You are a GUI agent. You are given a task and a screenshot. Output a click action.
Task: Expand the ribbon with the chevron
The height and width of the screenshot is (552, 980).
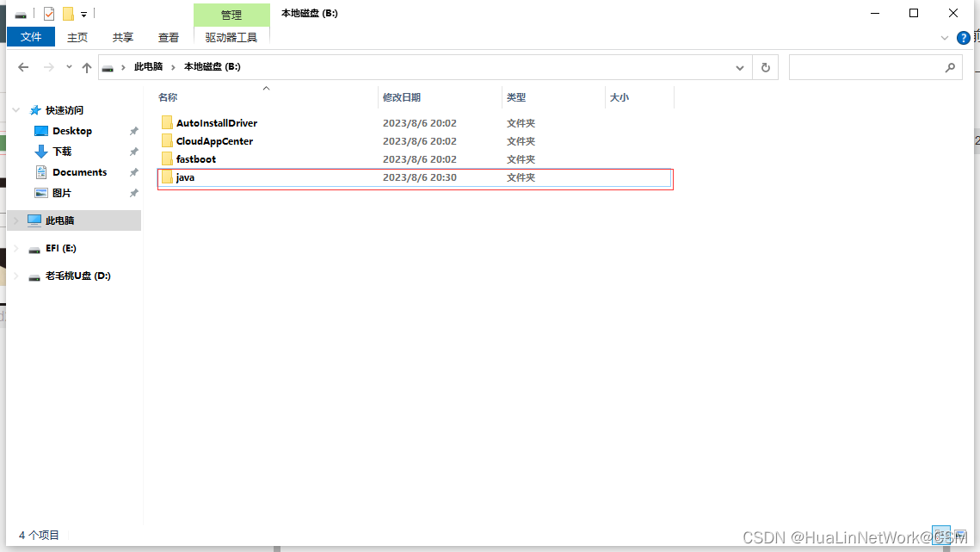pyautogui.click(x=945, y=38)
